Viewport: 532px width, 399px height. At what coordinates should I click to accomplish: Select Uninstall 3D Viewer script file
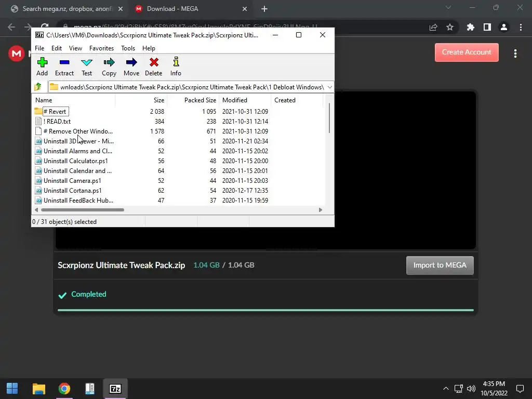(78, 141)
